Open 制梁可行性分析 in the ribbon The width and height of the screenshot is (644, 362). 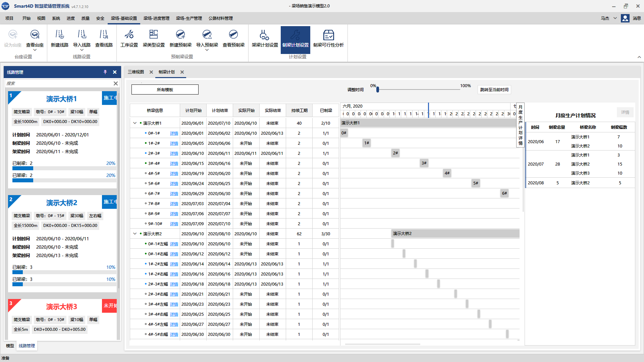click(328, 39)
